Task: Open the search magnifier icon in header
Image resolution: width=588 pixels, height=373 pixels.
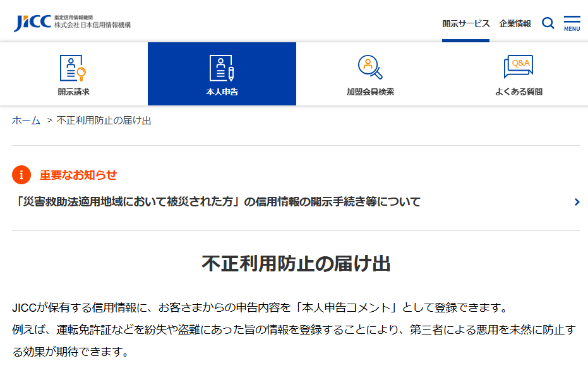Action: click(548, 23)
